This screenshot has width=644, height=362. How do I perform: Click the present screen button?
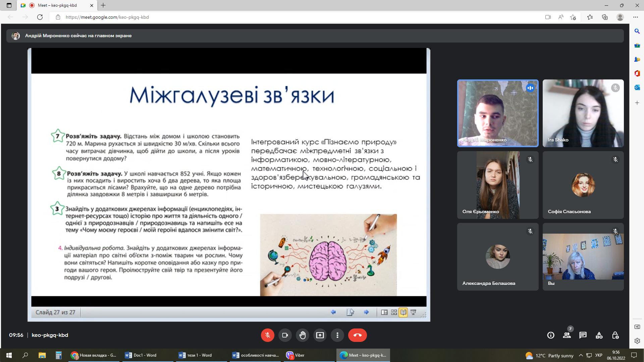320,335
